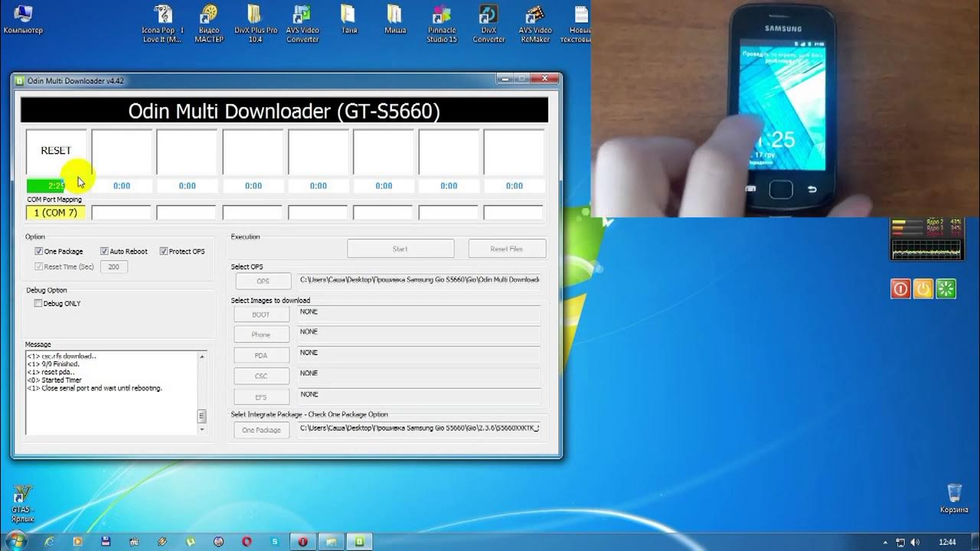Click the green sleep gadget button
Image resolution: width=980 pixels, height=551 pixels.
point(947,289)
